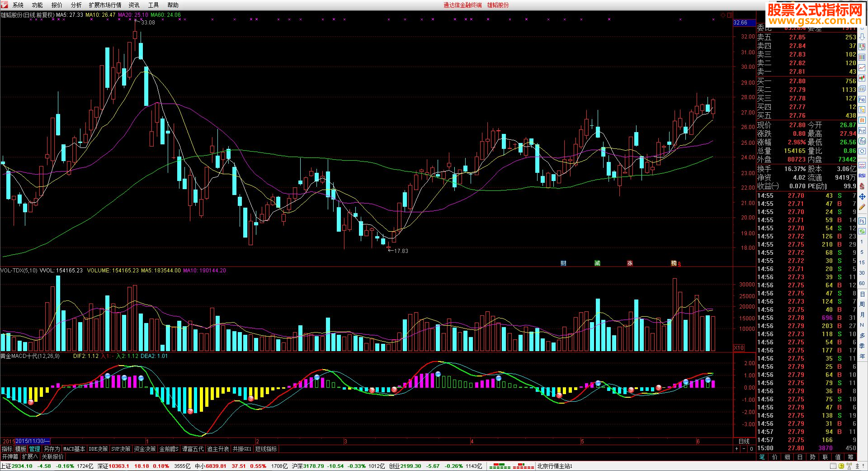Click the 财 marker icon under the chart
This screenshot has width=868, height=471.
(563, 263)
